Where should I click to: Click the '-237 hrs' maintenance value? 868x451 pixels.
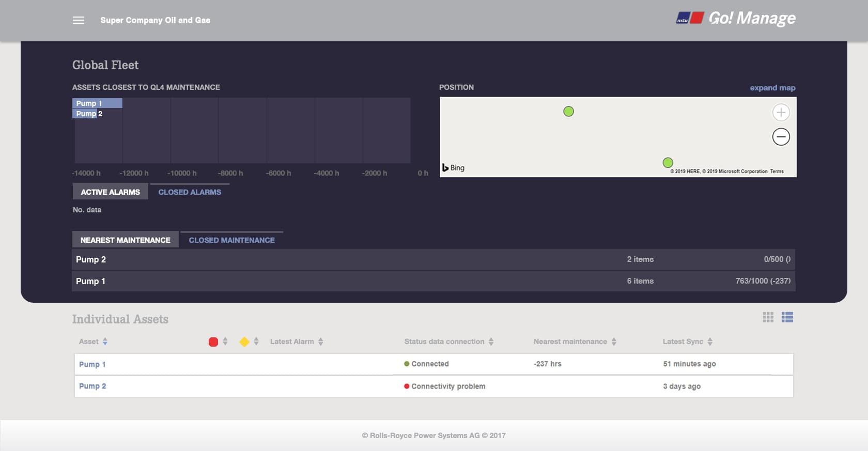547,364
